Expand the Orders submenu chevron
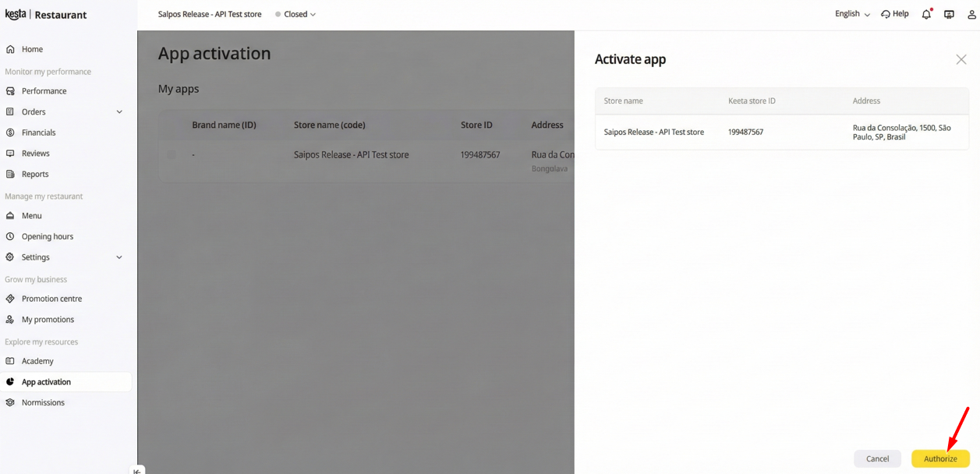This screenshot has width=980, height=474. (119, 111)
